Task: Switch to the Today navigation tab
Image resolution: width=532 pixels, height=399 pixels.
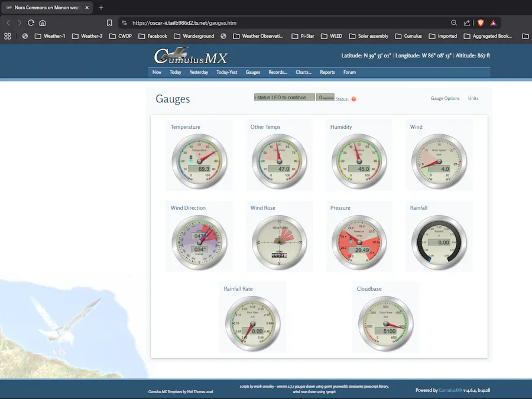Action: pyautogui.click(x=175, y=72)
